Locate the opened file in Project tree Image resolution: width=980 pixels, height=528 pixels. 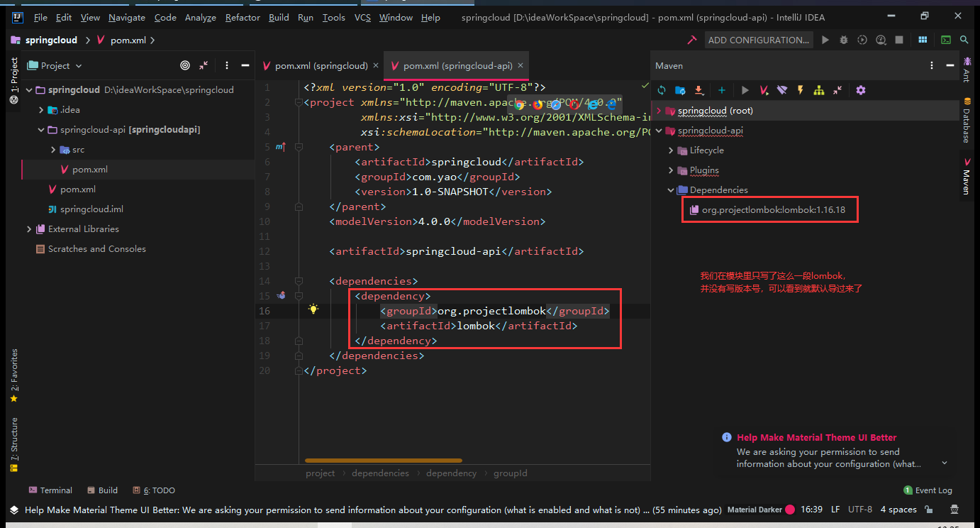tap(185, 65)
